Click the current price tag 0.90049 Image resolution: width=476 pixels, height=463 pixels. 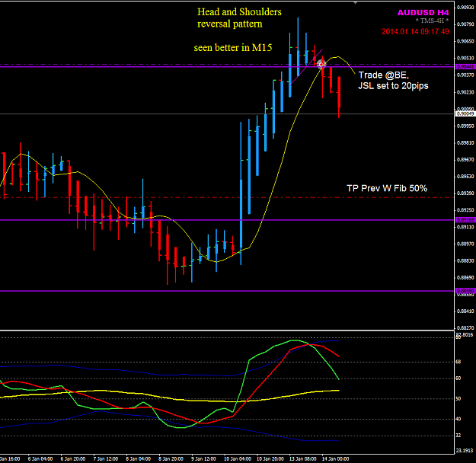tap(465, 113)
